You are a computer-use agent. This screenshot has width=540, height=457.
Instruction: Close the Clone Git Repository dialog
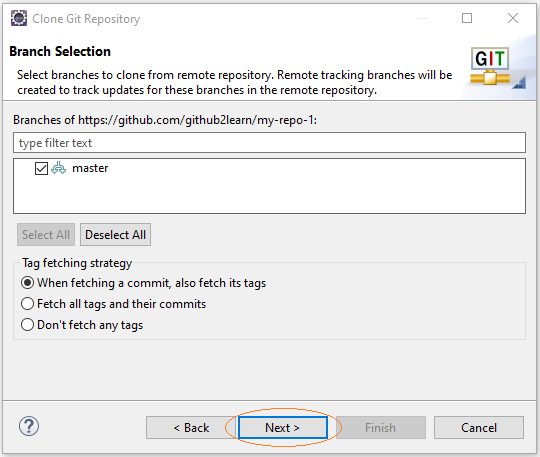point(513,18)
